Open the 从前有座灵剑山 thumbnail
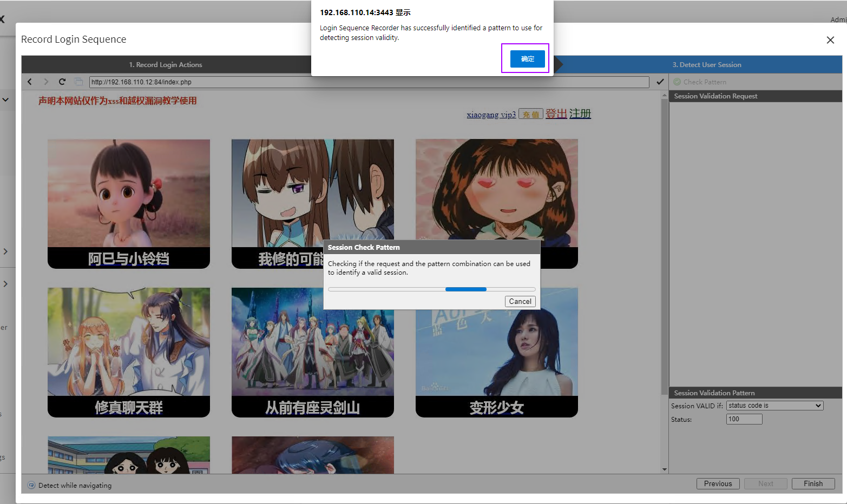This screenshot has width=847, height=504. (x=313, y=353)
